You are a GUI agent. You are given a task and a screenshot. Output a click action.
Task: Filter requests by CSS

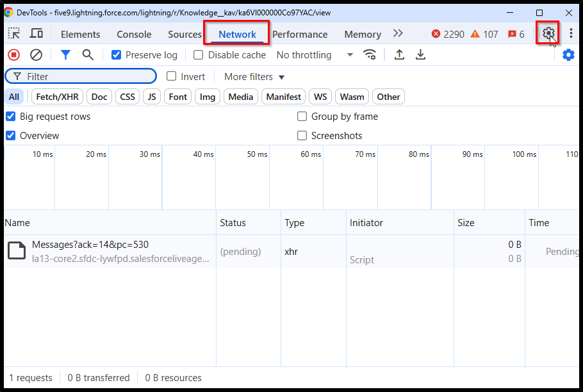(x=127, y=97)
